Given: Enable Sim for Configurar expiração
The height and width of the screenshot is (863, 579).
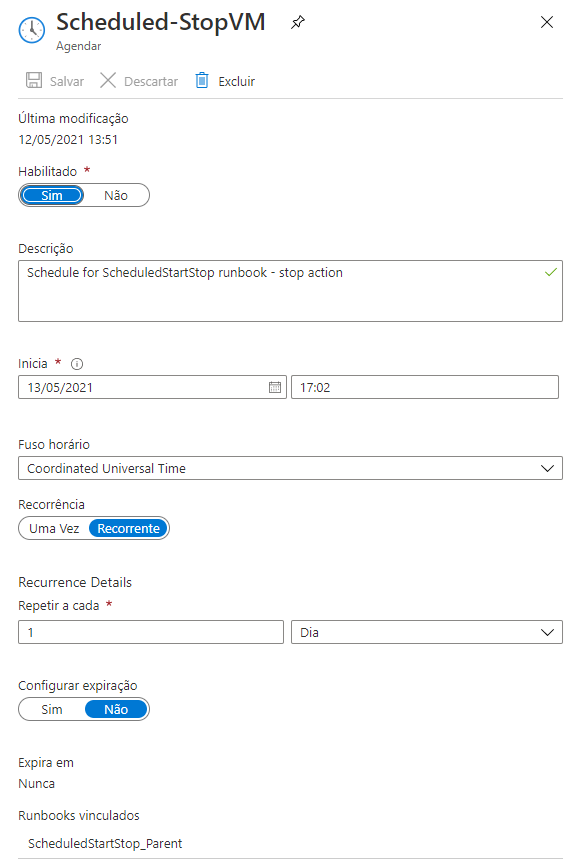Looking at the screenshot, I should click(x=52, y=709).
